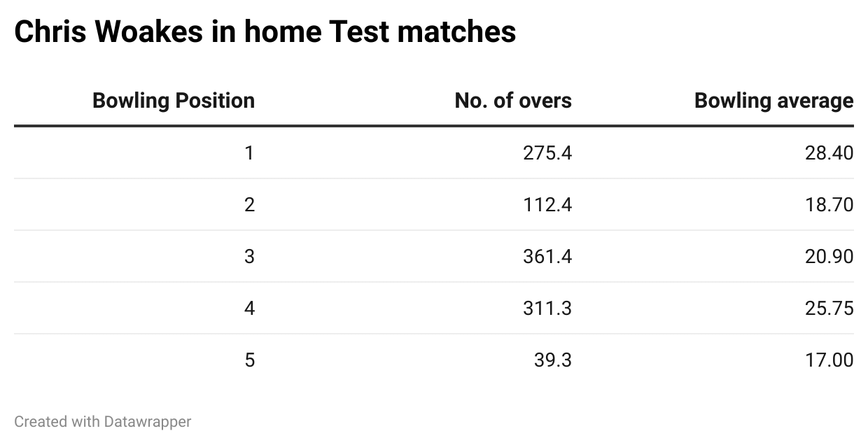
Task: Select bowling position cell 4
Action: 249,308
